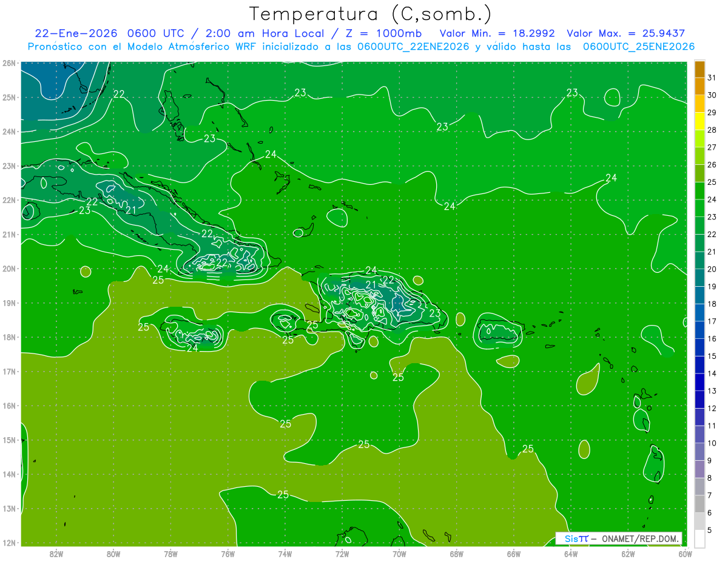This screenshot has width=728, height=562.
Task: Click the 19N latitude axis label
Action: [9, 303]
